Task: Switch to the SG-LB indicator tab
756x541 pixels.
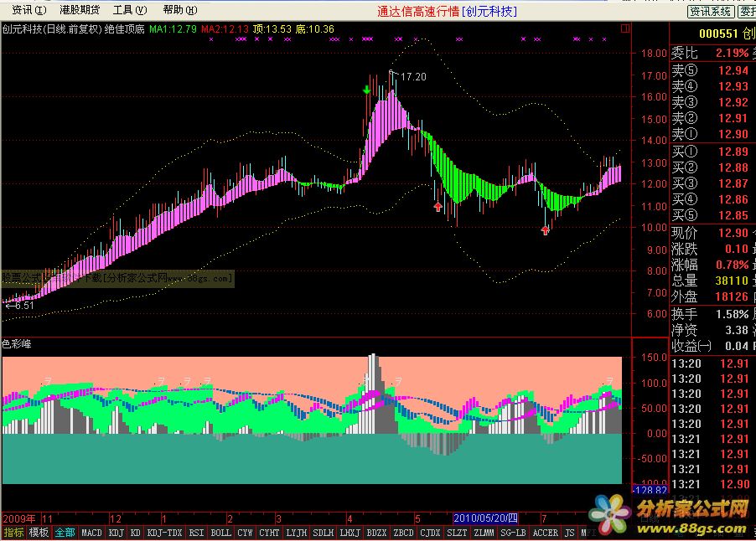Action: coord(513,533)
